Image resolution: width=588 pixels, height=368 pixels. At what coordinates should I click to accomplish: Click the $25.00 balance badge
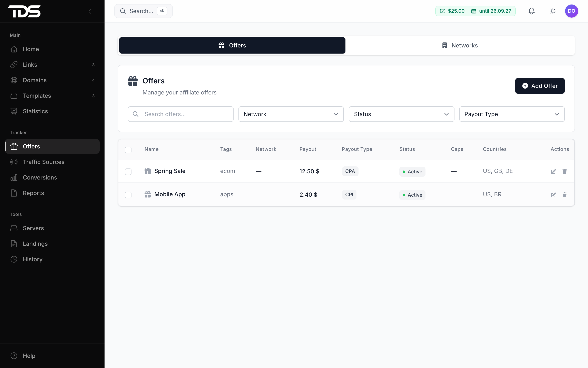point(475,11)
